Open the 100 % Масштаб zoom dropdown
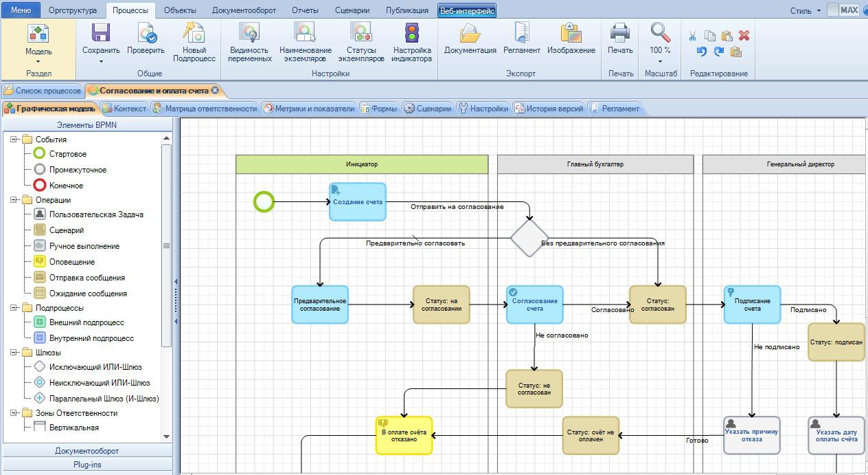The image size is (868, 475). point(660,51)
